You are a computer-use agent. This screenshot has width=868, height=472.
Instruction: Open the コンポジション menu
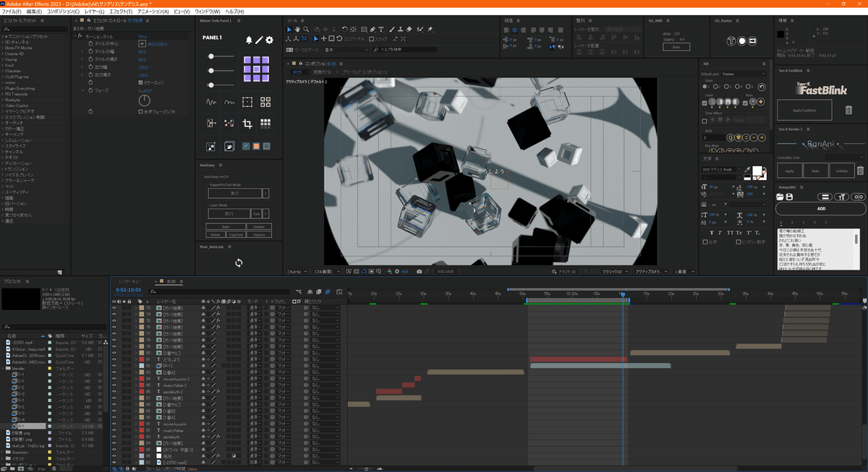point(63,12)
